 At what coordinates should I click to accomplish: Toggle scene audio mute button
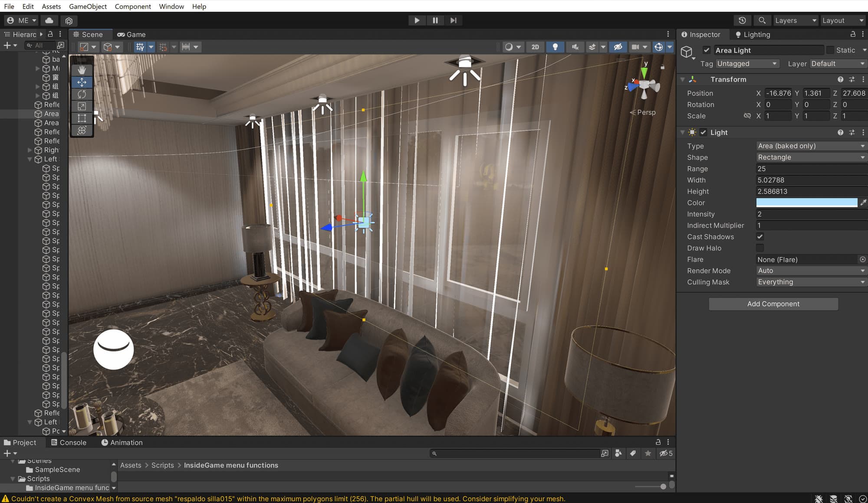click(575, 47)
